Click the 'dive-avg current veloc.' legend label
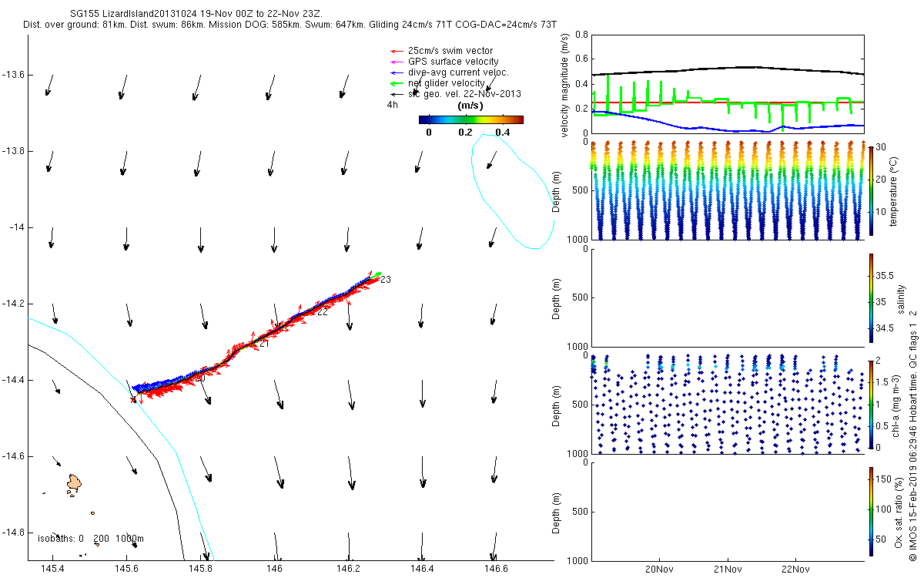This screenshot has height=578, width=924. [x=458, y=72]
